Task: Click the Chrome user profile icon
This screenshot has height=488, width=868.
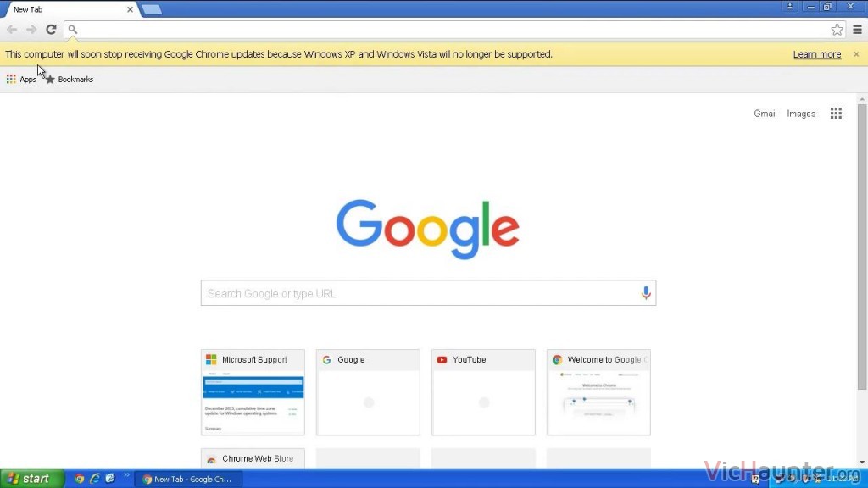Action: pyautogui.click(x=790, y=7)
